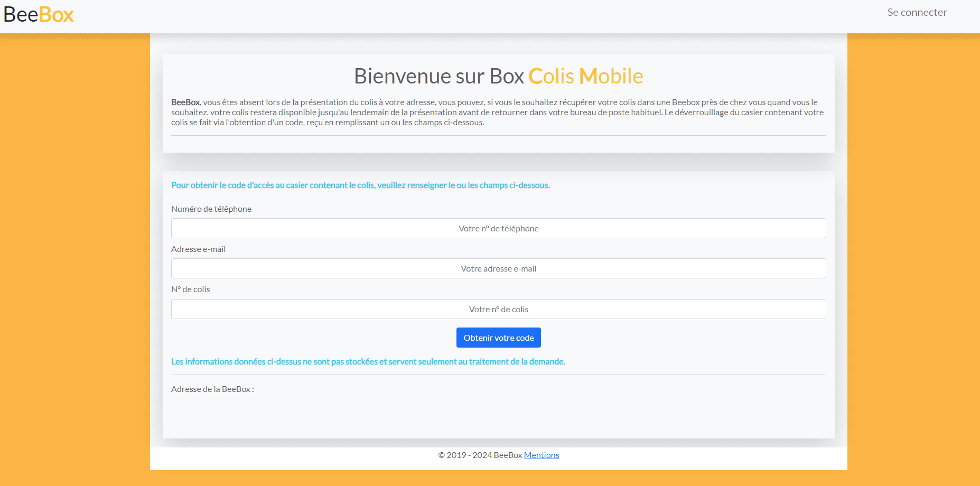Screen dimensions: 980x486
Task: Click the data privacy notice below the button
Action: pyautogui.click(x=368, y=361)
